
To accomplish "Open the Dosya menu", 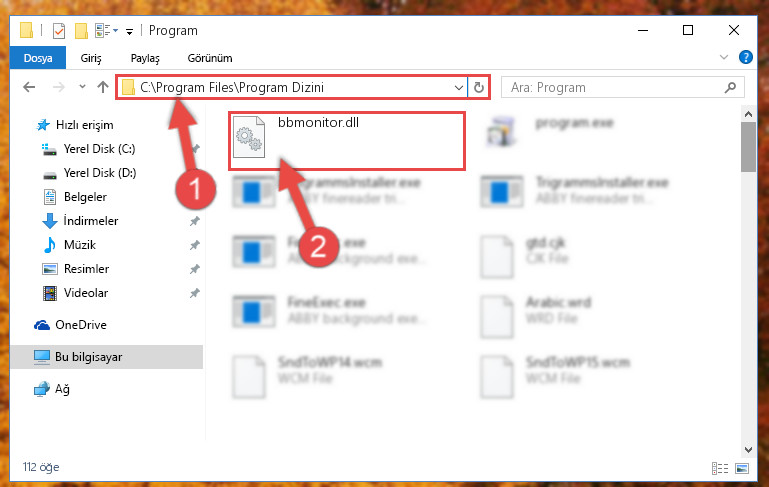I will 38,58.
